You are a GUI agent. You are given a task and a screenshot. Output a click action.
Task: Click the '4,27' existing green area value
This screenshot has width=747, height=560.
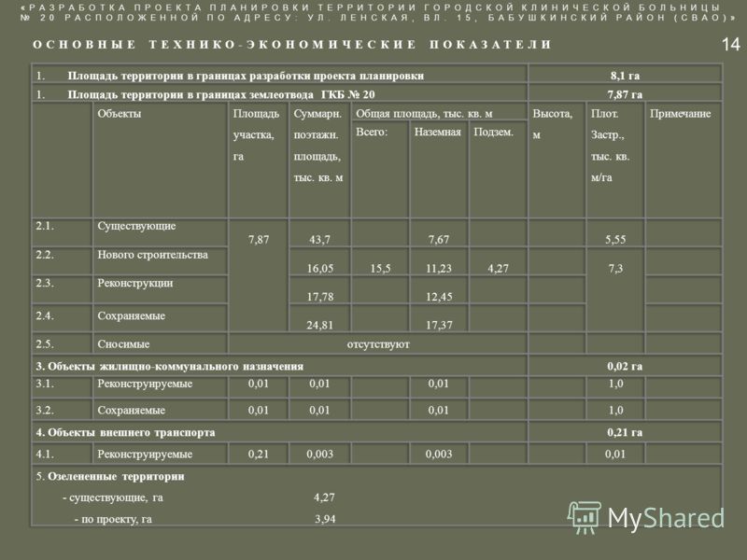pyautogui.click(x=324, y=497)
